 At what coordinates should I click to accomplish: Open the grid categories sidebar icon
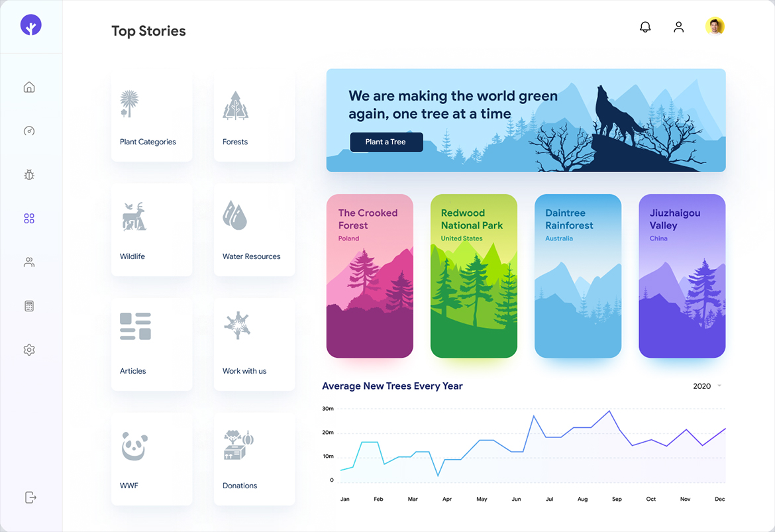pos(29,219)
